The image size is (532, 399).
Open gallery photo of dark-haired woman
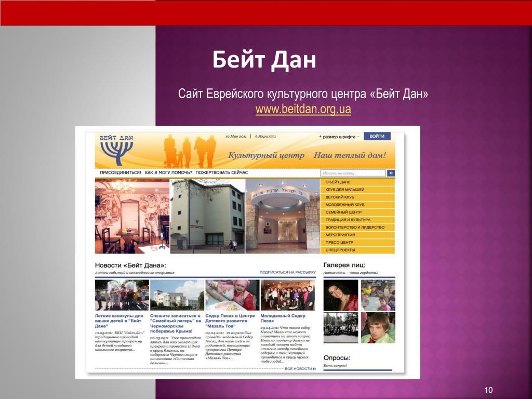point(341,295)
